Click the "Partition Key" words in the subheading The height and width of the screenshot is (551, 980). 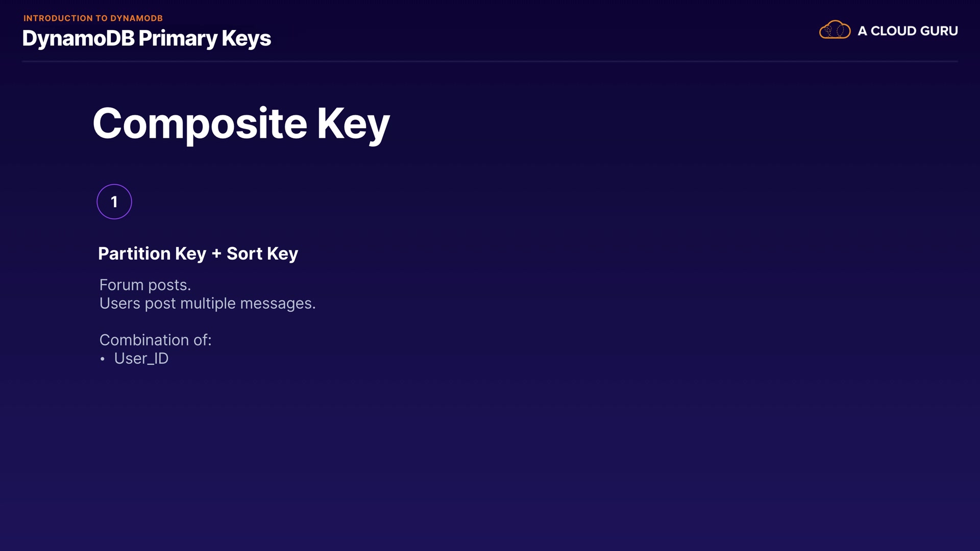[152, 254]
